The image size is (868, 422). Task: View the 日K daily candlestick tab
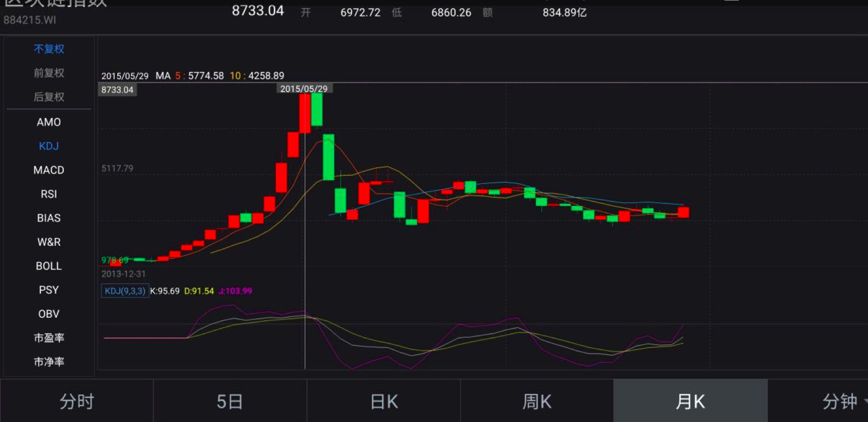click(x=384, y=401)
